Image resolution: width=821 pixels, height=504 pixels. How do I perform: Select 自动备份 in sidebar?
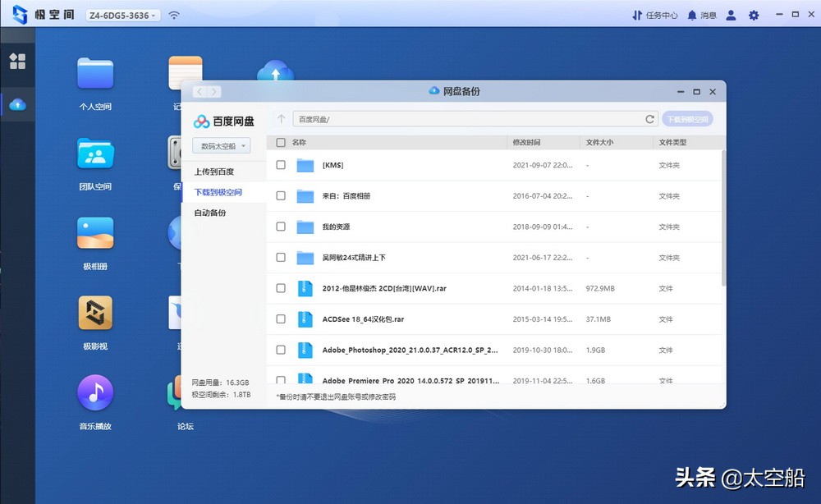[x=209, y=213]
